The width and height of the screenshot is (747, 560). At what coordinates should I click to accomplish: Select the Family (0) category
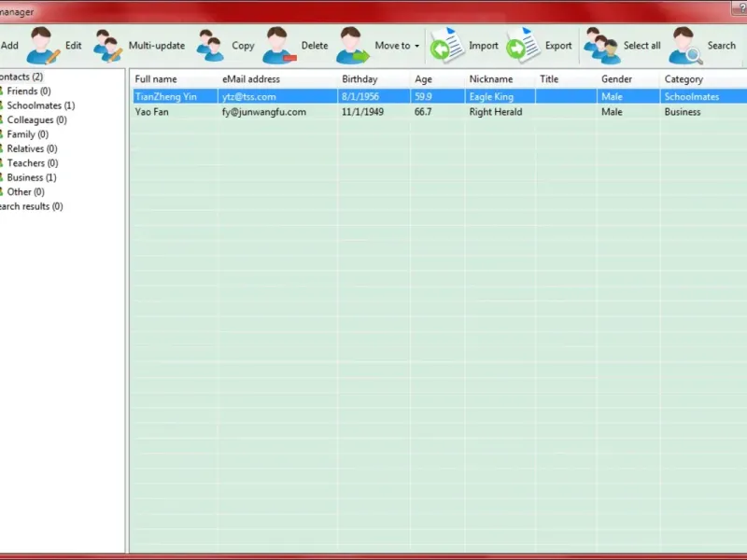(x=28, y=134)
